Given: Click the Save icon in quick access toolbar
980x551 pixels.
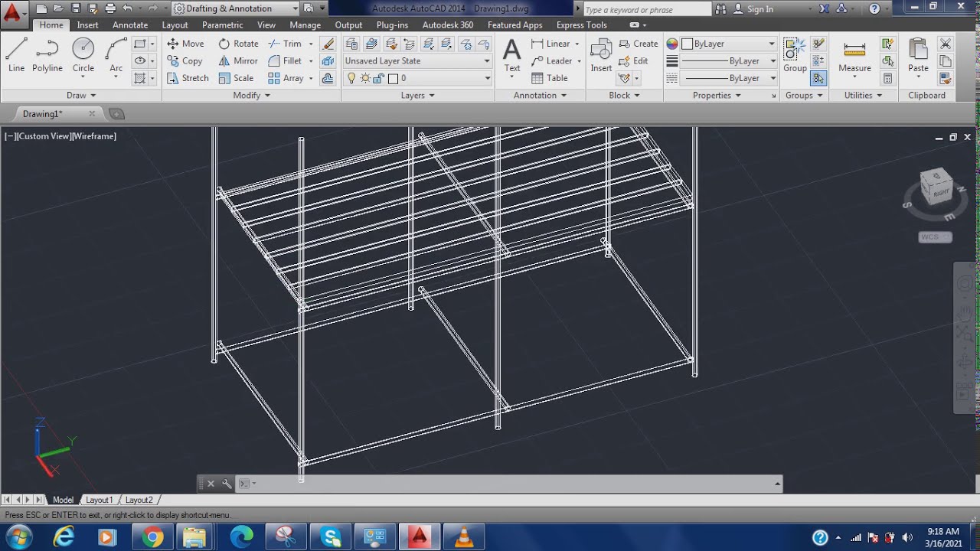Looking at the screenshot, I should (76, 8).
